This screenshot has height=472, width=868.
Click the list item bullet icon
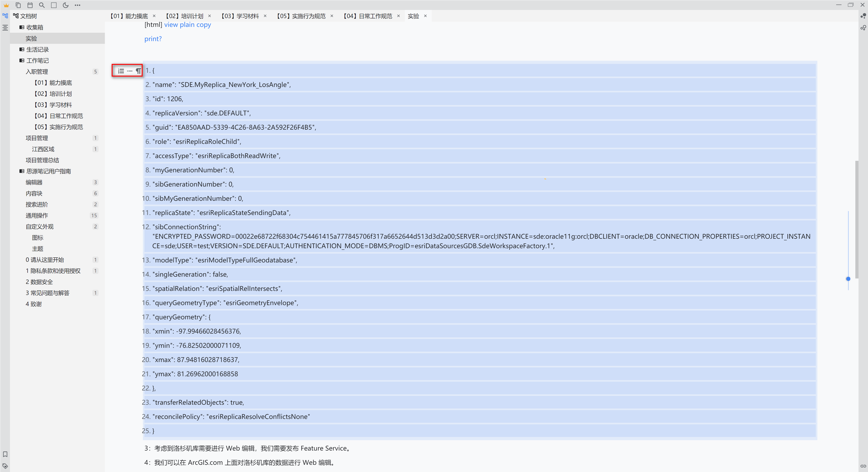130,71
